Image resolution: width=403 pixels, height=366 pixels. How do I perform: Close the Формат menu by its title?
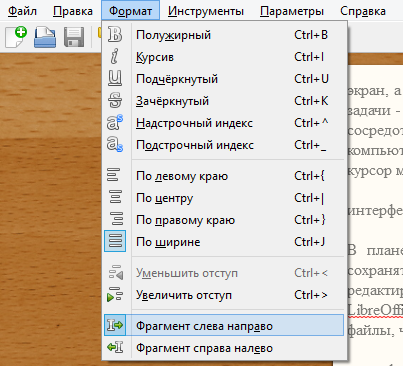[x=131, y=11]
